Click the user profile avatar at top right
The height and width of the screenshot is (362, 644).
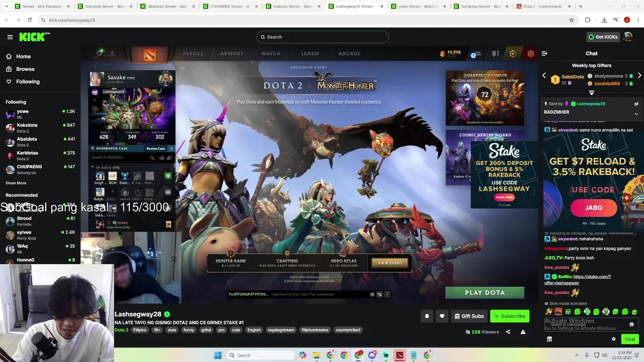[x=628, y=37]
